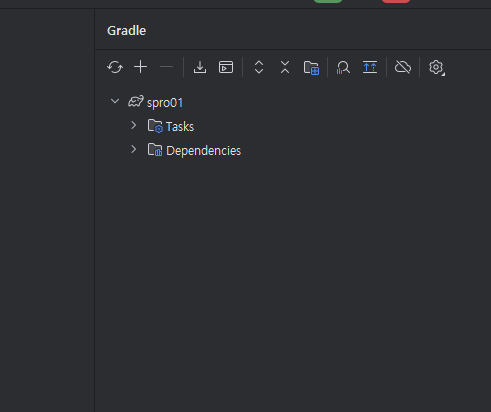Image resolution: width=491 pixels, height=412 pixels.
Task: Toggle Gradle offline mode cloud icon
Action: tap(403, 67)
